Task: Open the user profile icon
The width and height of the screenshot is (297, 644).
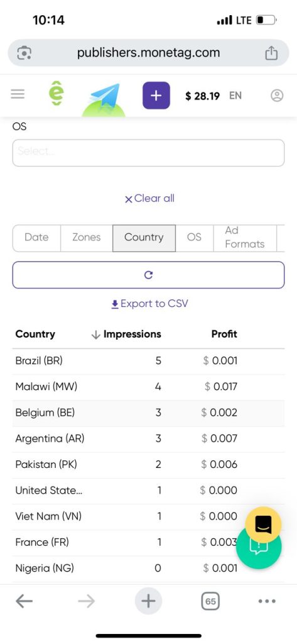Action: click(x=277, y=96)
